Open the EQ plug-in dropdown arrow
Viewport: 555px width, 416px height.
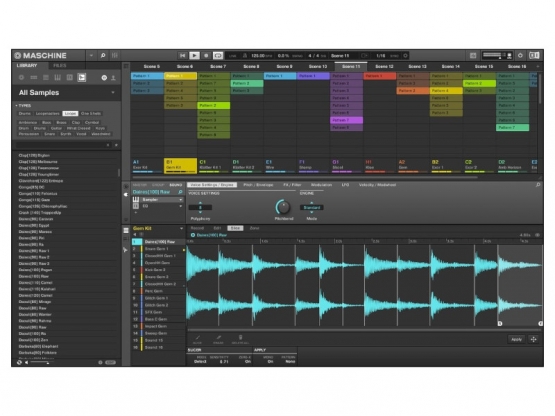(x=181, y=206)
